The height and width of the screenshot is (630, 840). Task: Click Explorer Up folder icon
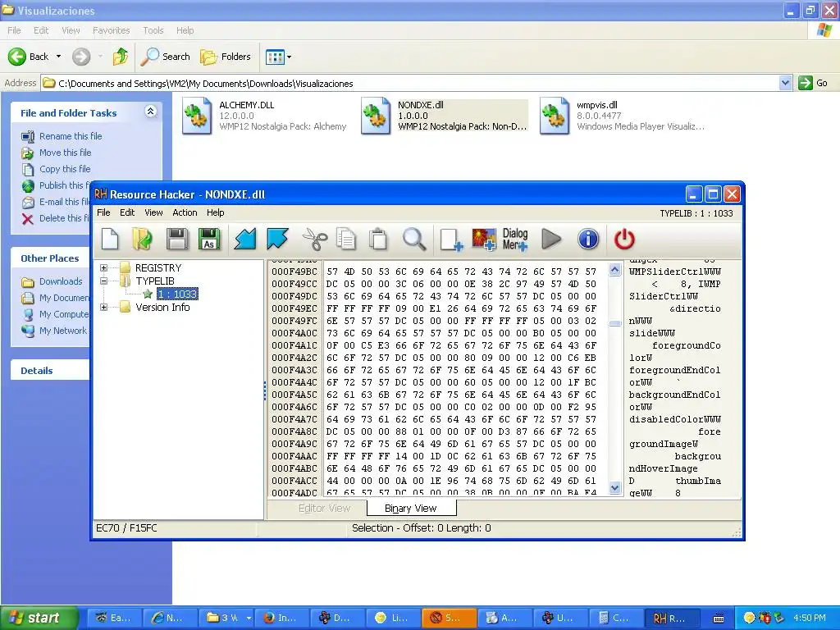point(120,57)
